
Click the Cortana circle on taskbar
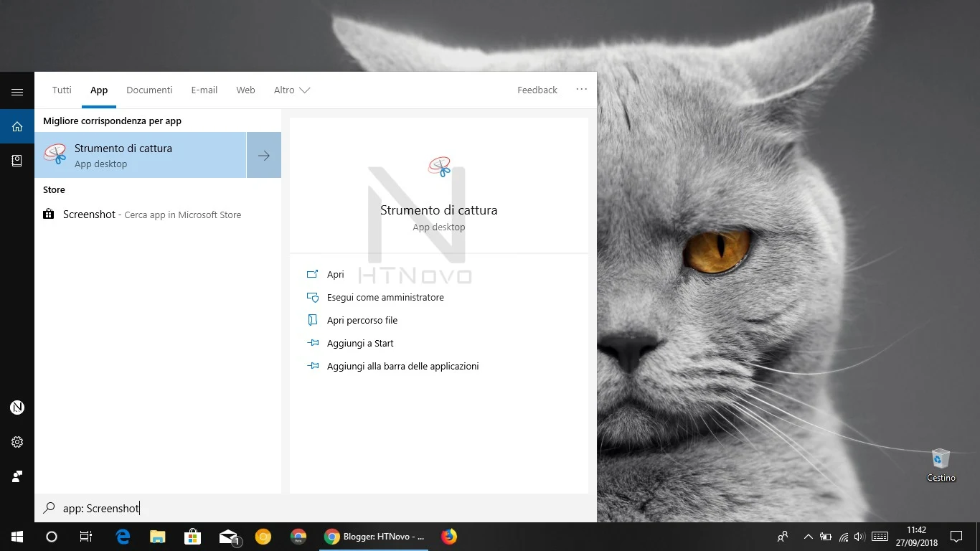pos(52,537)
